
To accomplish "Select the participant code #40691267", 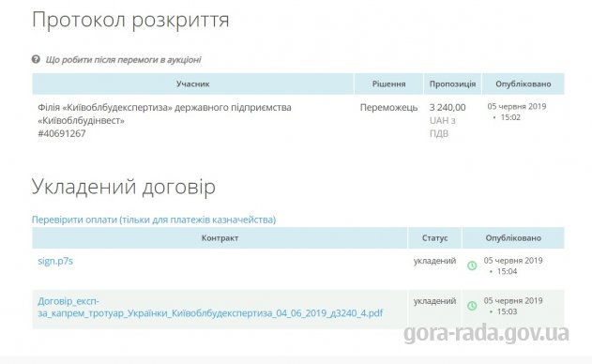I will [62, 133].
